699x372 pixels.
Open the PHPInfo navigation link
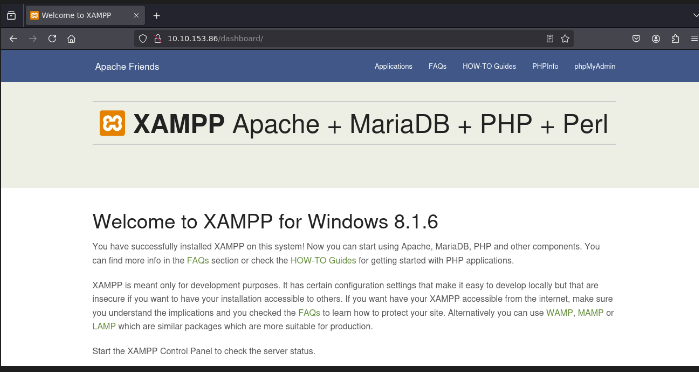545,66
